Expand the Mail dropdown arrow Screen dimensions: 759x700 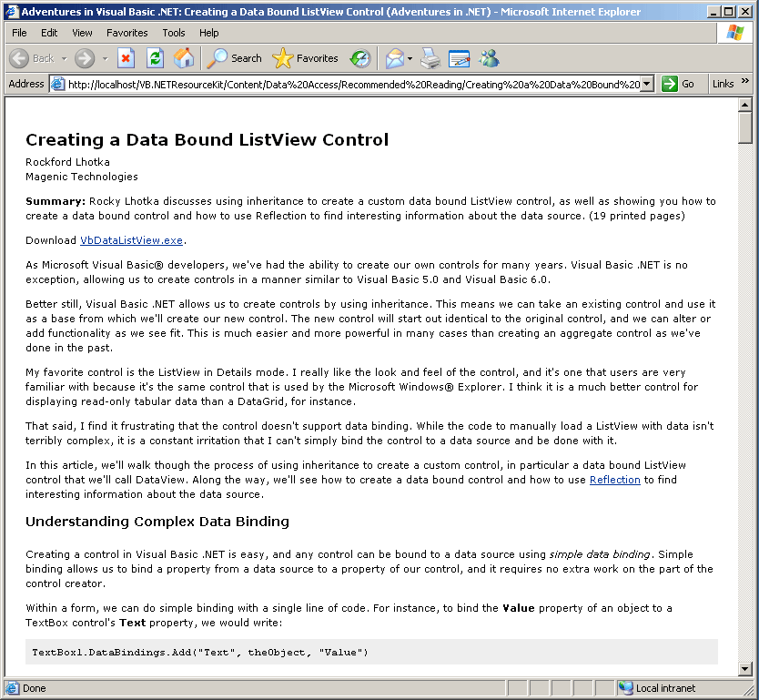pyautogui.click(x=410, y=58)
